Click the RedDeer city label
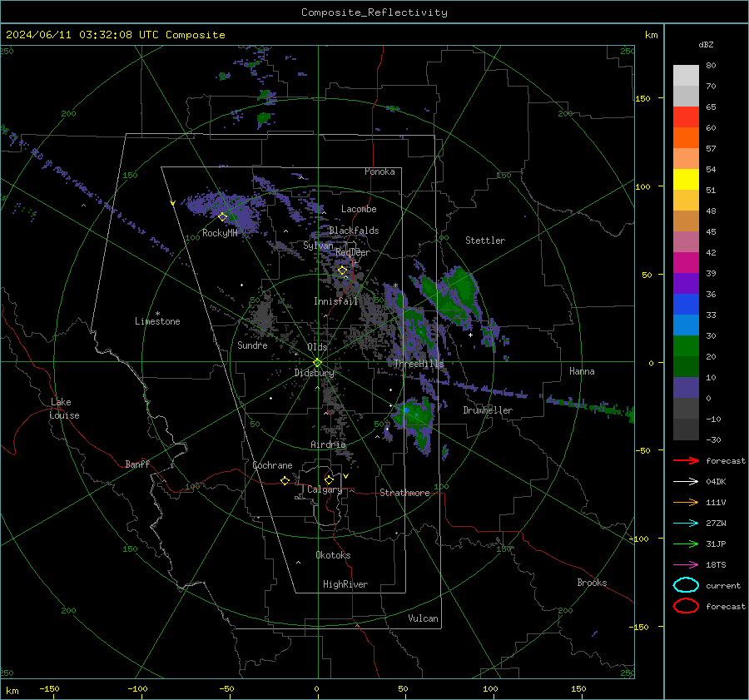Image resolution: width=749 pixels, height=700 pixels. (x=353, y=252)
